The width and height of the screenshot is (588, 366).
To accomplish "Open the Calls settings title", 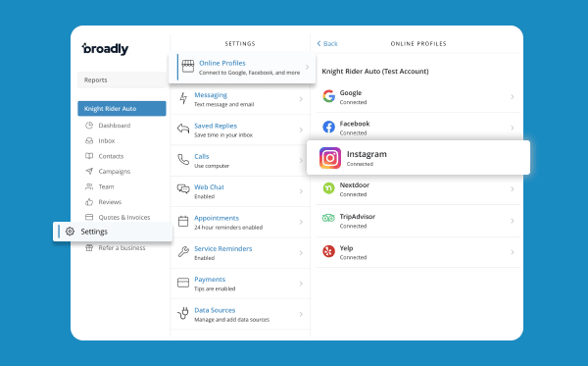I will click(x=201, y=157).
